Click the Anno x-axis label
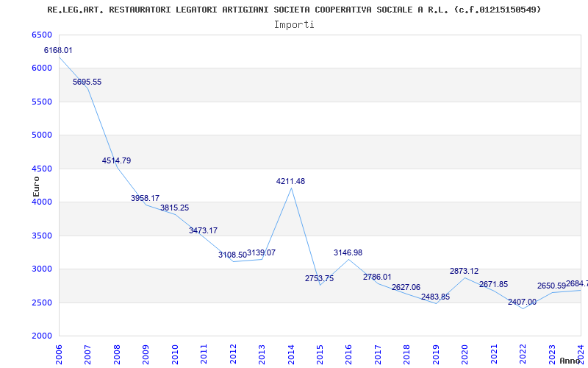The height and width of the screenshot is (368, 588). tap(570, 361)
